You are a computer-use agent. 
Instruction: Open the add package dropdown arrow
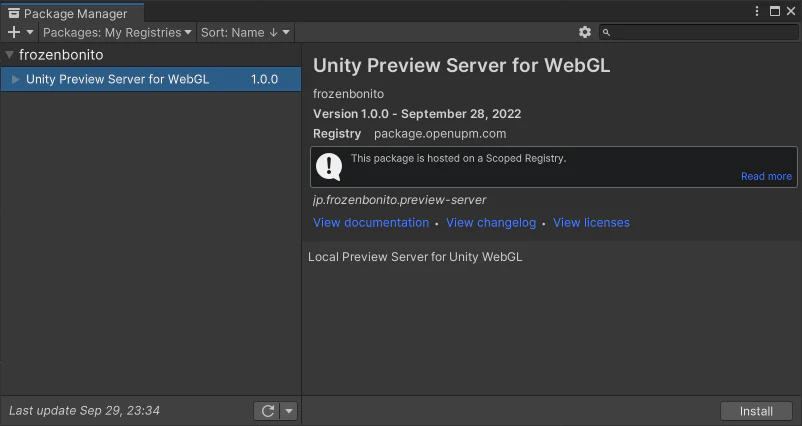click(x=30, y=32)
